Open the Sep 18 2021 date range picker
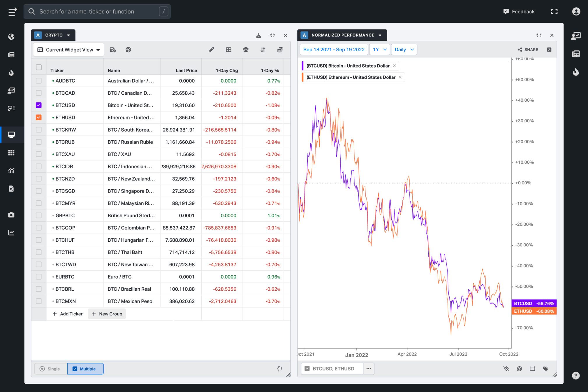 pos(334,50)
